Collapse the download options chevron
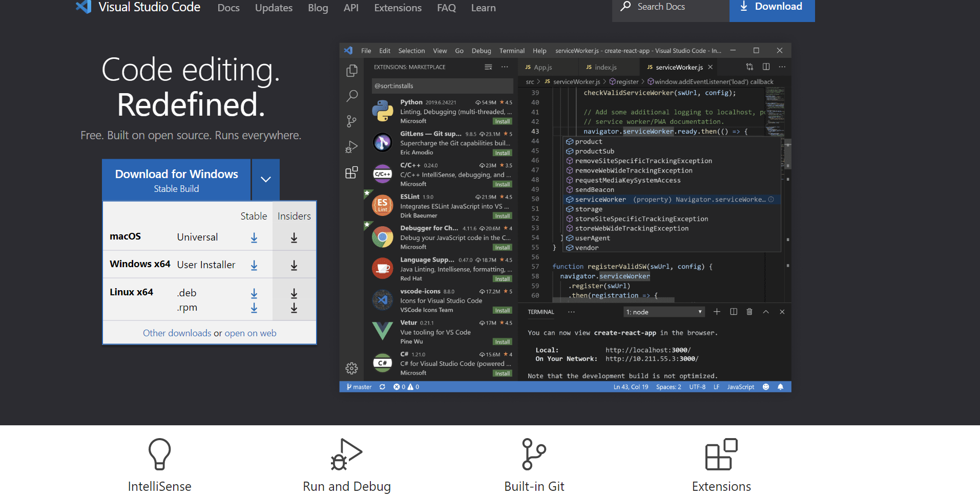Viewport: 980px width, 499px height. click(x=265, y=180)
